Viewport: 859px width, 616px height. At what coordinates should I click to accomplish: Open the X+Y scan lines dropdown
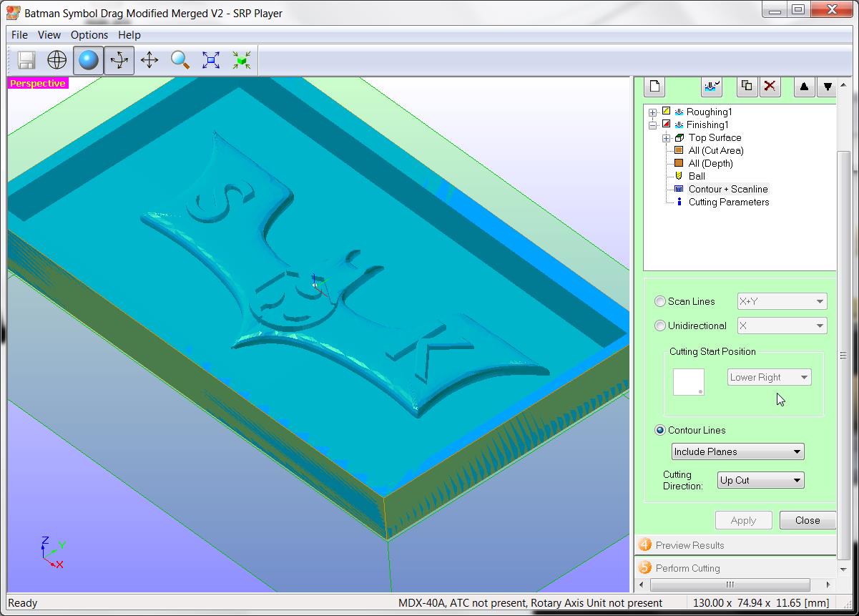pos(782,301)
